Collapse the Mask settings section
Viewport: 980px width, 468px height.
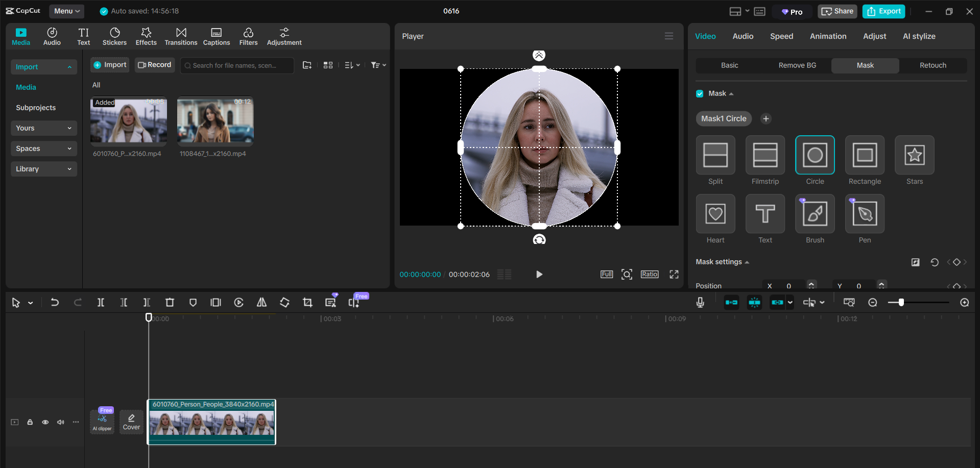coord(747,262)
